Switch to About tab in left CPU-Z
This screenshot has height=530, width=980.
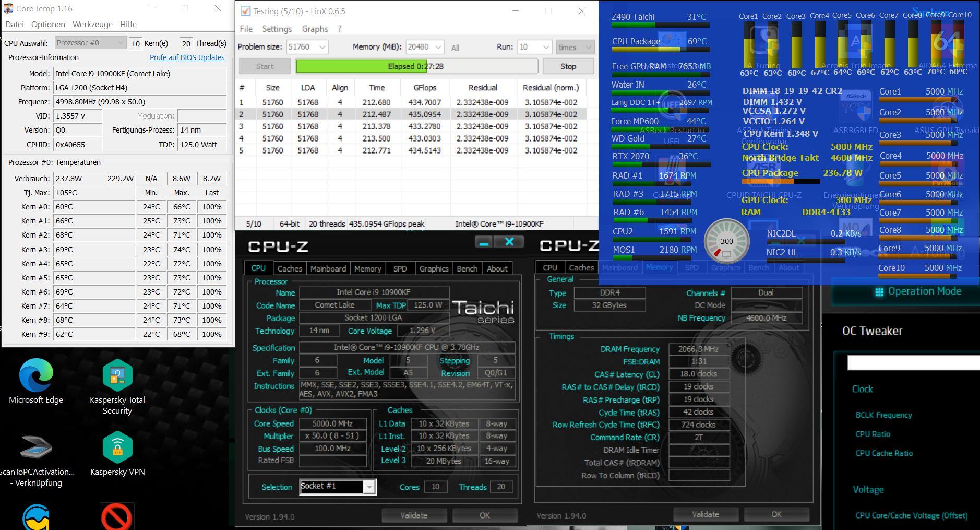coord(497,268)
